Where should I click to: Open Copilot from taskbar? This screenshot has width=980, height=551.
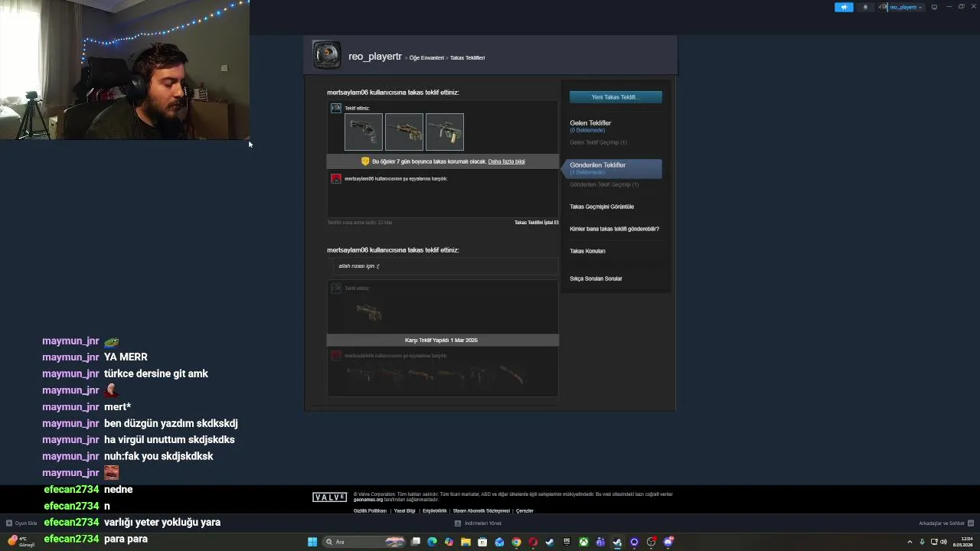click(x=449, y=542)
